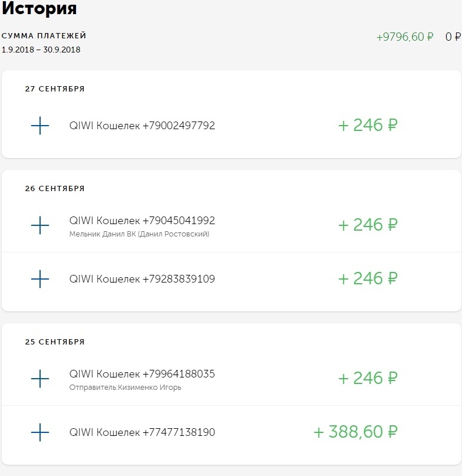The width and height of the screenshot is (462, 476).
Task: Click the 25 сентября date header
Action: (x=55, y=342)
